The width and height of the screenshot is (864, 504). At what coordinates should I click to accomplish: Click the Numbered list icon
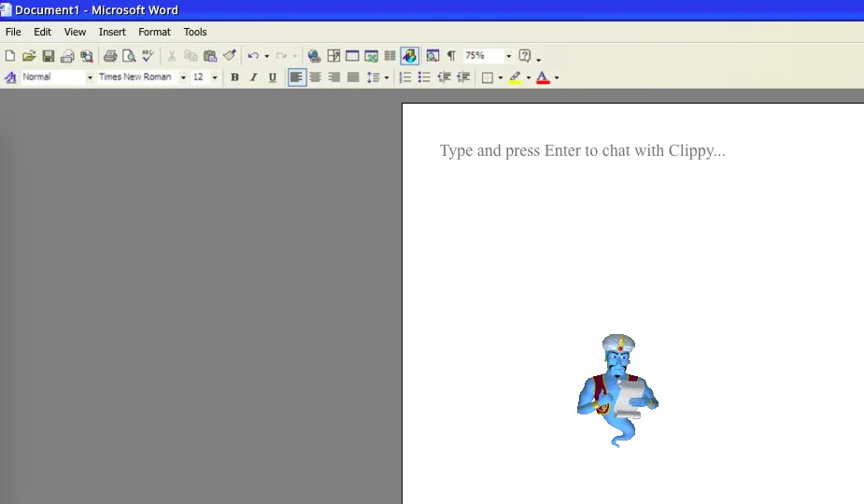(x=405, y=77)
